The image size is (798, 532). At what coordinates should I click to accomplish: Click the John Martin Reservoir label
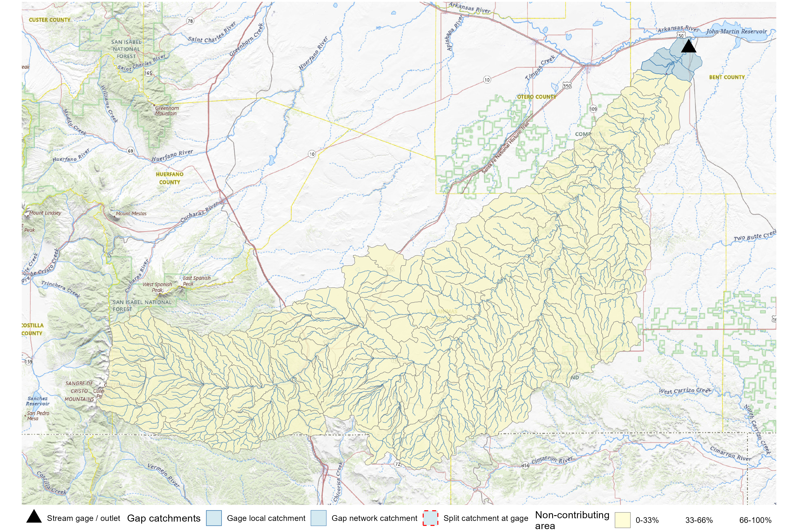736,31
